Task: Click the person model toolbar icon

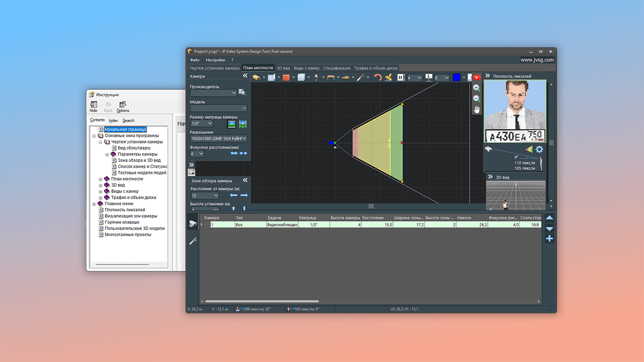Action: tap(316, 77)
